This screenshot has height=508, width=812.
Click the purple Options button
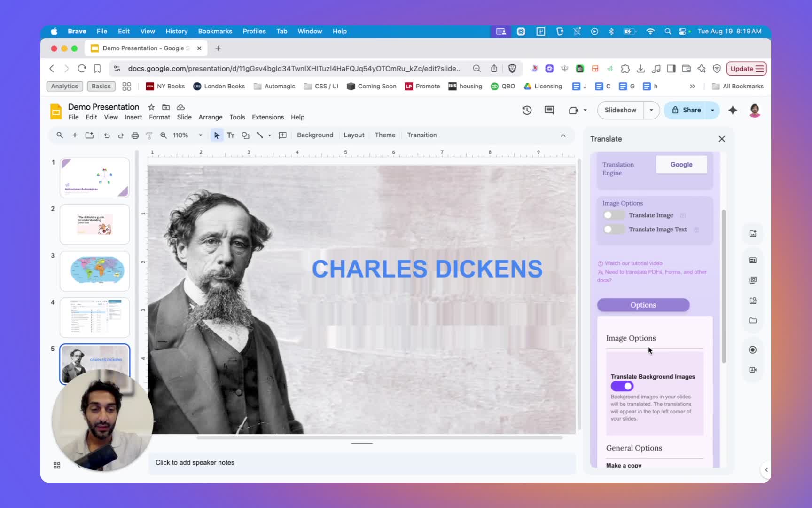coord(643,305)
